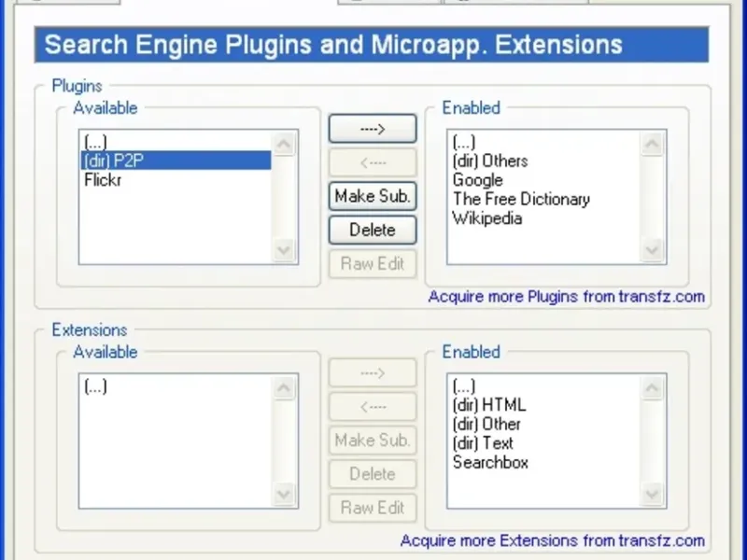747x560 pixels.
Task: Open the (dir) HTML extensions folder
Action: (489, 405)
